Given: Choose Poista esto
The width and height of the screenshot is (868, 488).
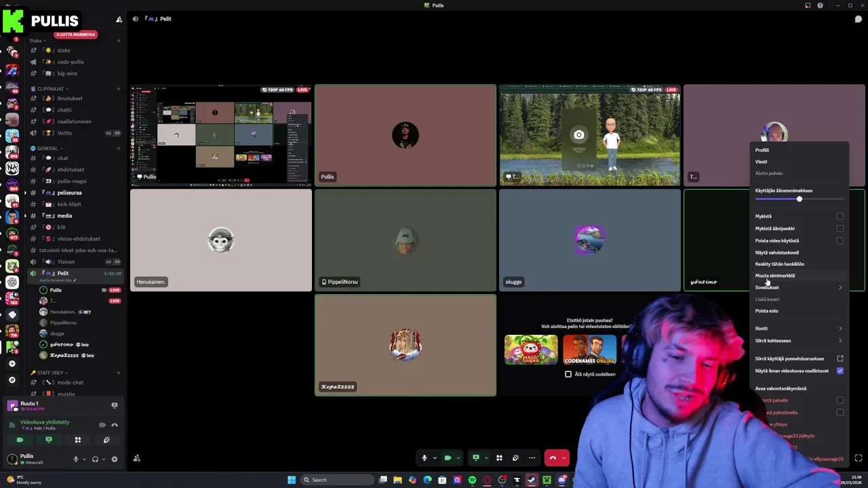Looking at the screenshot, I should (799, 311).
